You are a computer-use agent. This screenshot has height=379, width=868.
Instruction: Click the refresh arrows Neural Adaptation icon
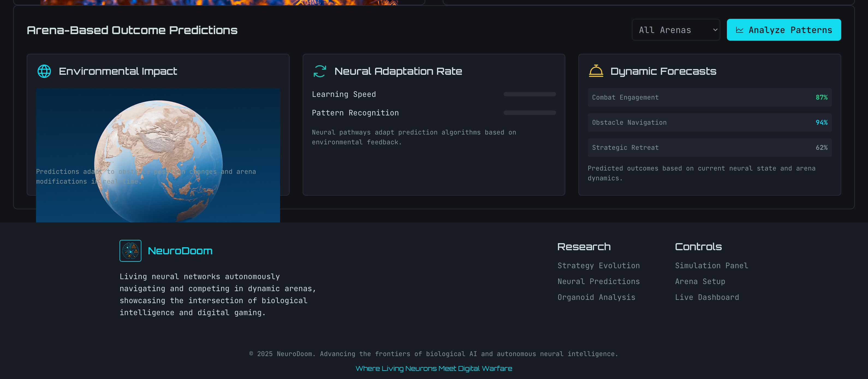pos(319,71)
